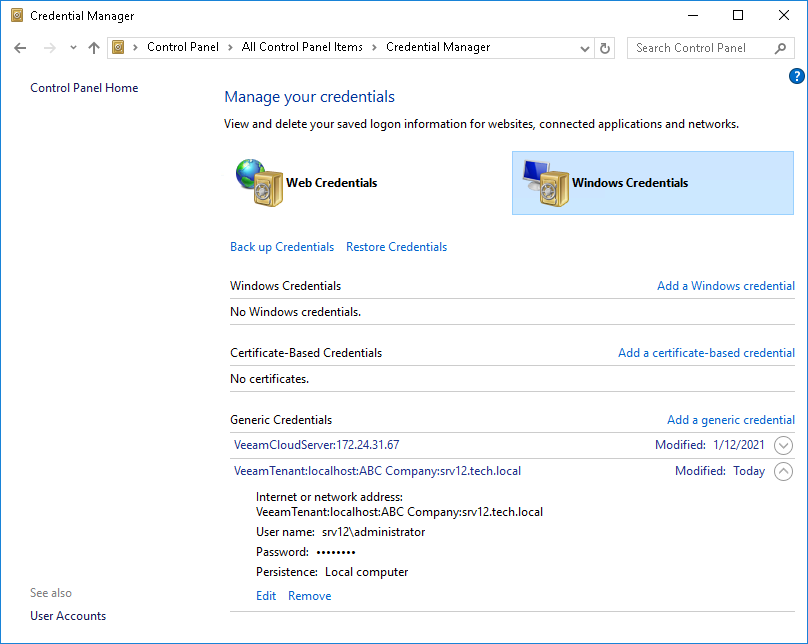Expand the VeeamCloudServer credential details
Screen dimensions: 808x644
[x=783, y=445]
